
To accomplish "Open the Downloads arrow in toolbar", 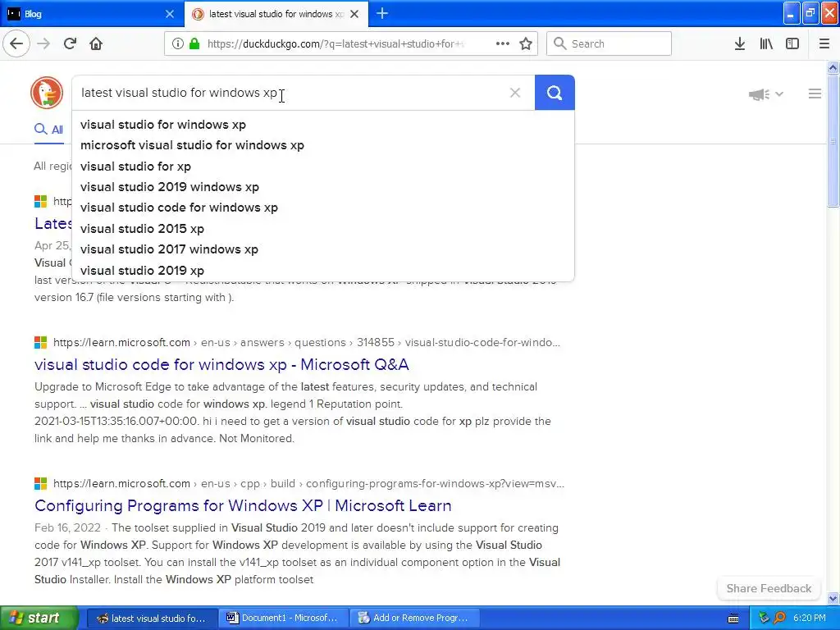I will click(740, 43).
